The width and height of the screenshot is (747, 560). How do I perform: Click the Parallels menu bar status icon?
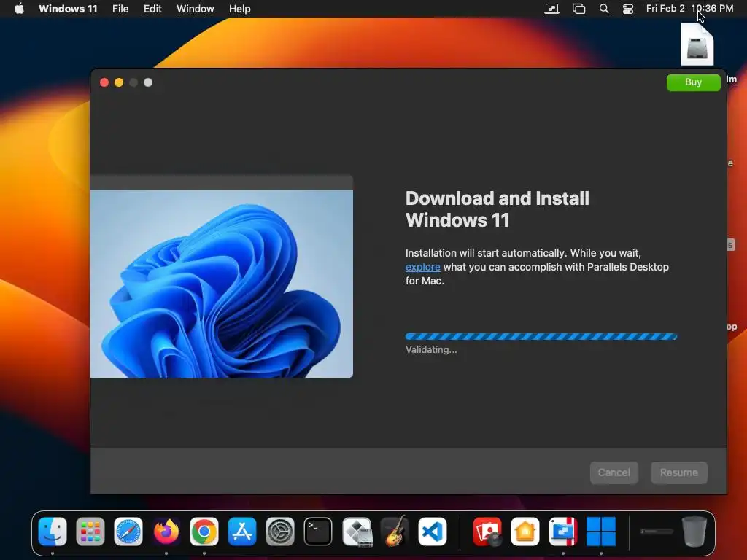click(x=551, y=9)
